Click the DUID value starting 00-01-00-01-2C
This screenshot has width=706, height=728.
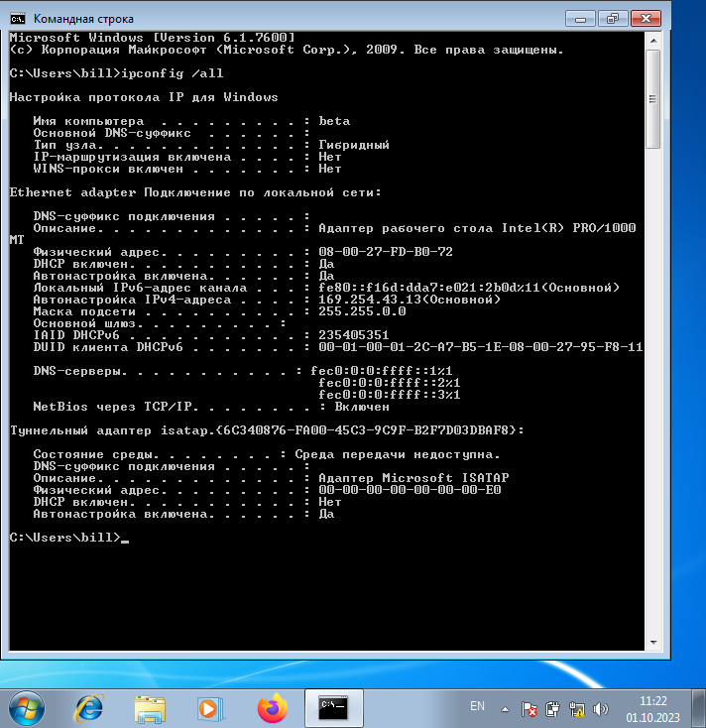click(x=480, y=347)
